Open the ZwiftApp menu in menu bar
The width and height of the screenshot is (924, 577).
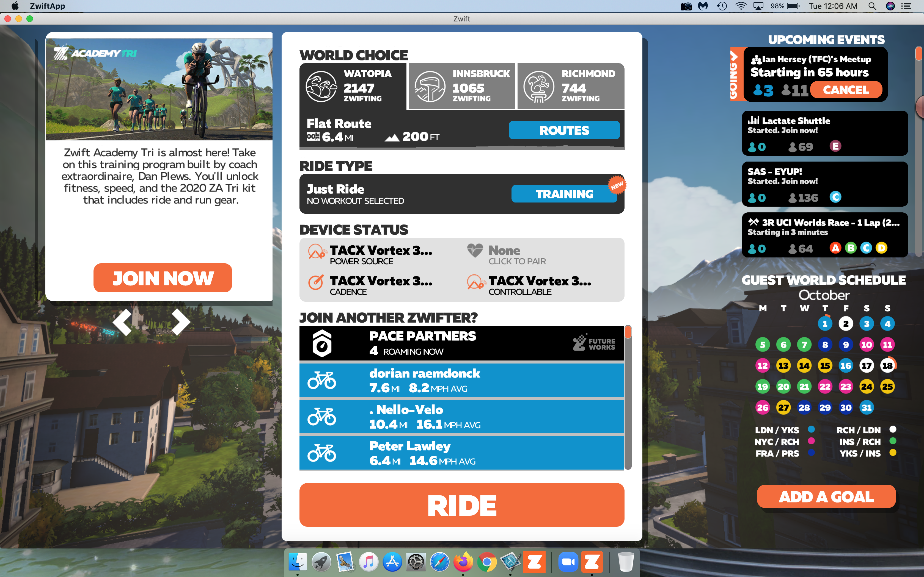point(47,6)
